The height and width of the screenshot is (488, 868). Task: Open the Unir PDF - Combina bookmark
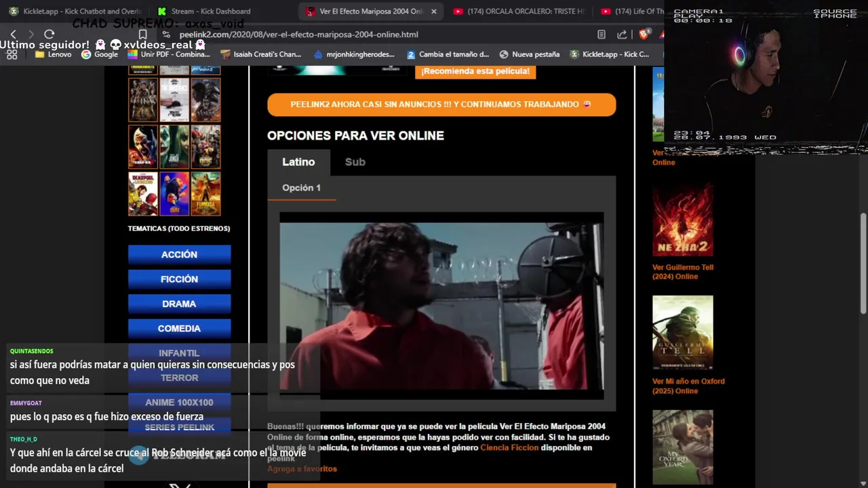point(169,54)
